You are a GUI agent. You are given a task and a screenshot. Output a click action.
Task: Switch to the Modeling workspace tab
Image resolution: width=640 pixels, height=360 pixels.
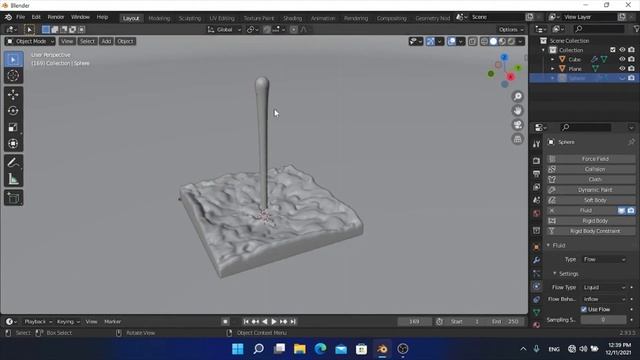(159, 18)
